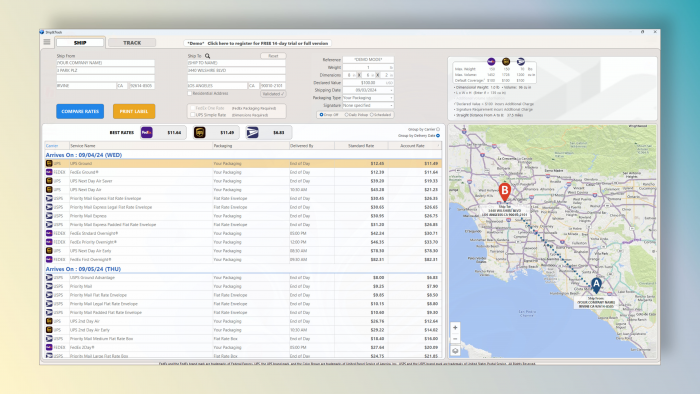Sort by Standard Rate column header
Viewport: 700px width, 394px height.
click(x=361, y=146)
